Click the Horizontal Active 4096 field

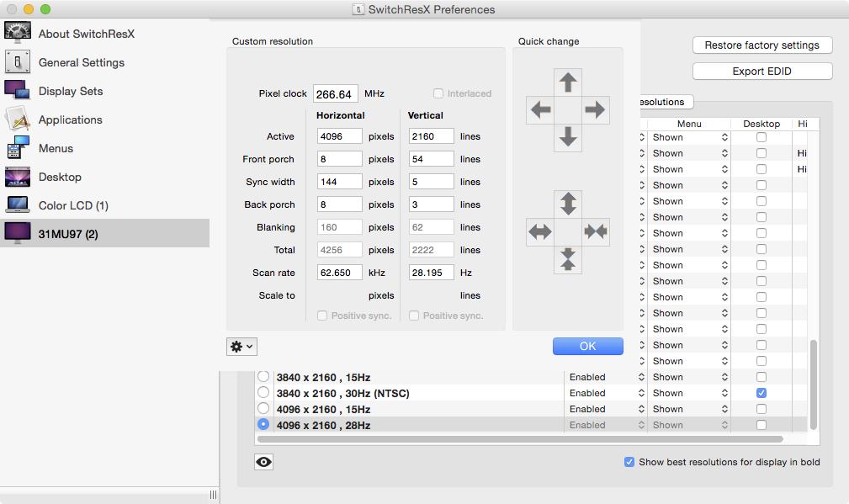pyautogui.click(x=339, y=135)
